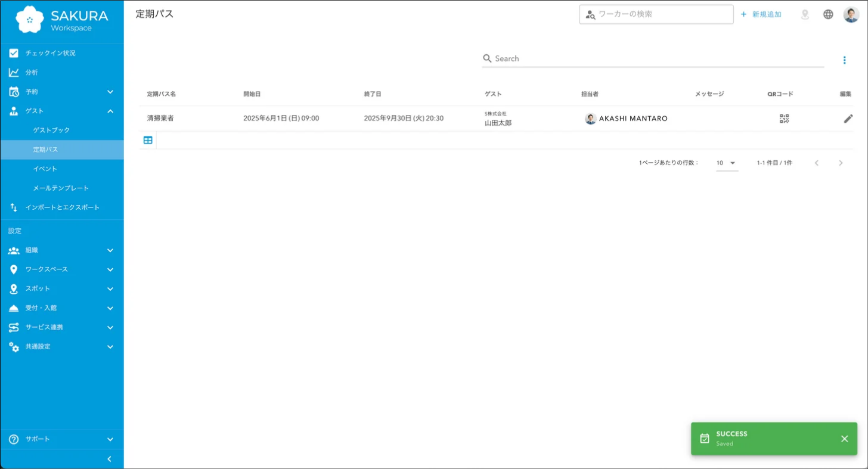This screenshot has width=868, height=469.
Task: Click the table column layout icon
Action: pyautogui.click(x=148, y=140)
